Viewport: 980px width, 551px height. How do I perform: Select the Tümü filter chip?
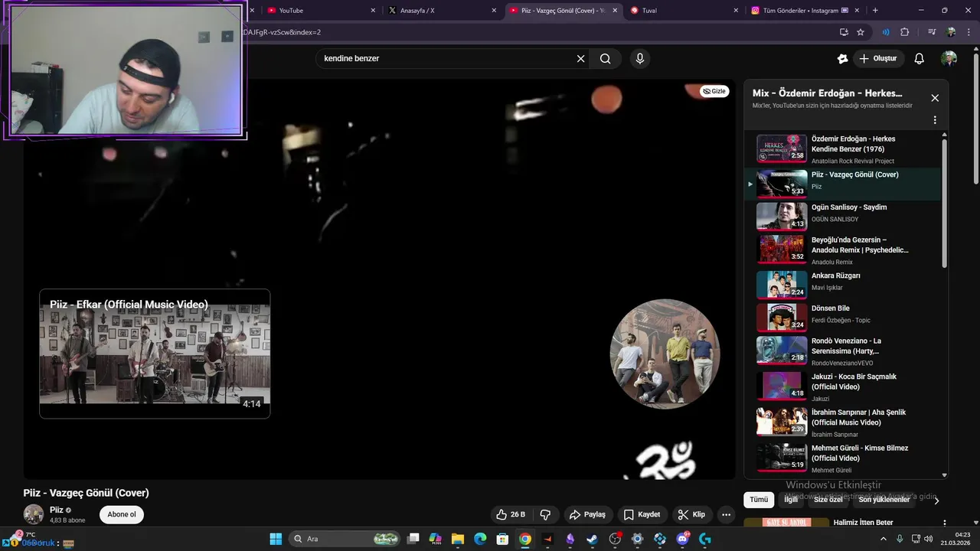759,500
